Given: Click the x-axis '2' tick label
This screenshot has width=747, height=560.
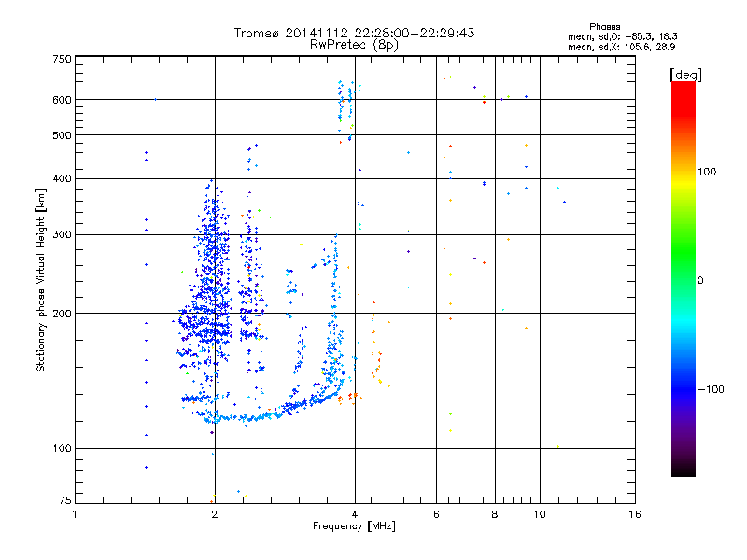Looking at the screenshot, I should click(215, 514).
